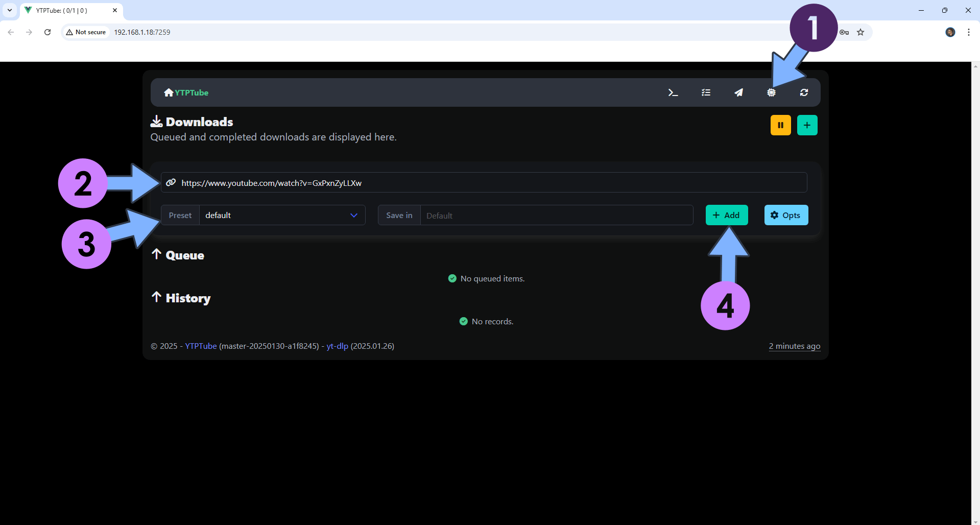Click the address bar URL 192.168.1.18:7259
980x525 pixels.
pos(142,32)
